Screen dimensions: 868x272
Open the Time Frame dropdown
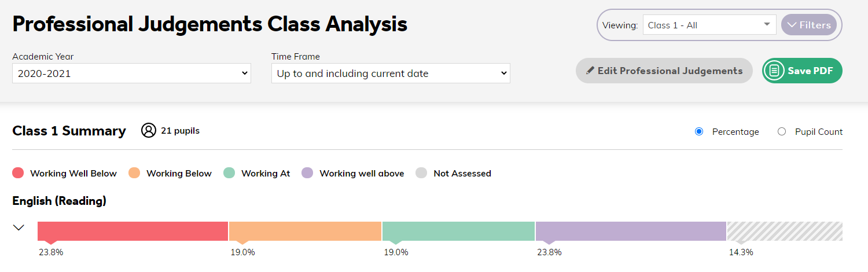(391, 73)
